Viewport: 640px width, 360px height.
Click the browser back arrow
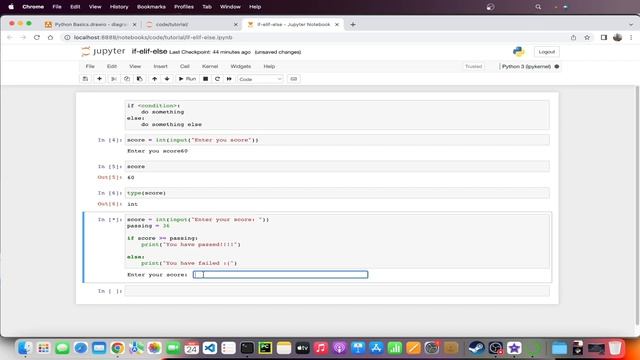pyautogui.click(x=10, y=37)
